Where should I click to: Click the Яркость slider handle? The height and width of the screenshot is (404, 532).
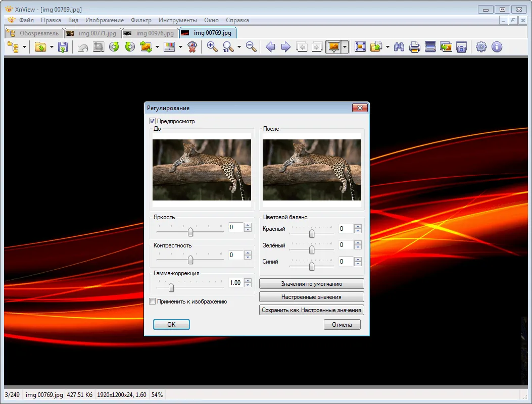(x=190, y=232)
